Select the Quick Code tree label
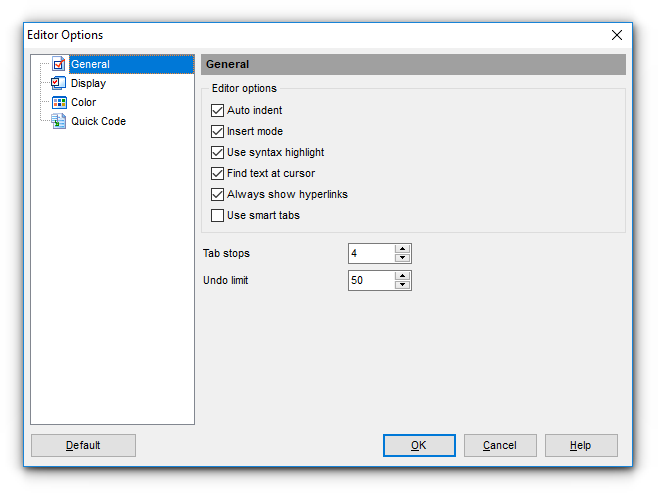Image resolution: width=658 pixels, height=493 pixels. tap(98, 122)
